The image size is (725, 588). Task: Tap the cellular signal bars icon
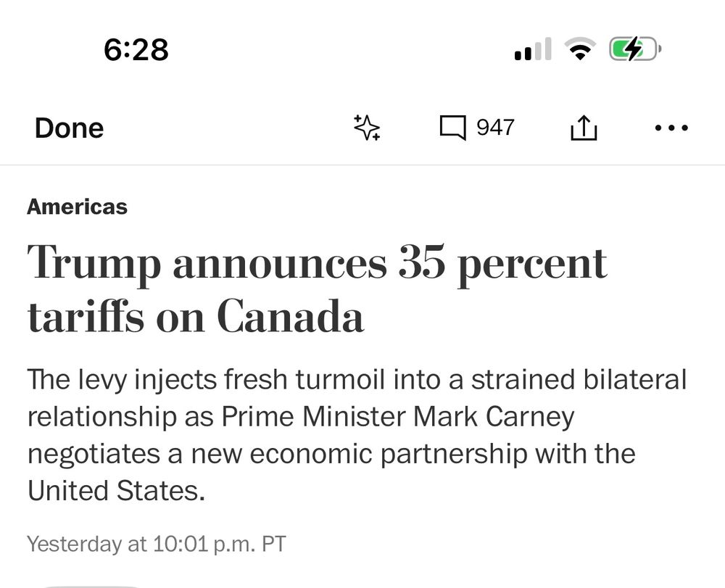tap(533, 50)
